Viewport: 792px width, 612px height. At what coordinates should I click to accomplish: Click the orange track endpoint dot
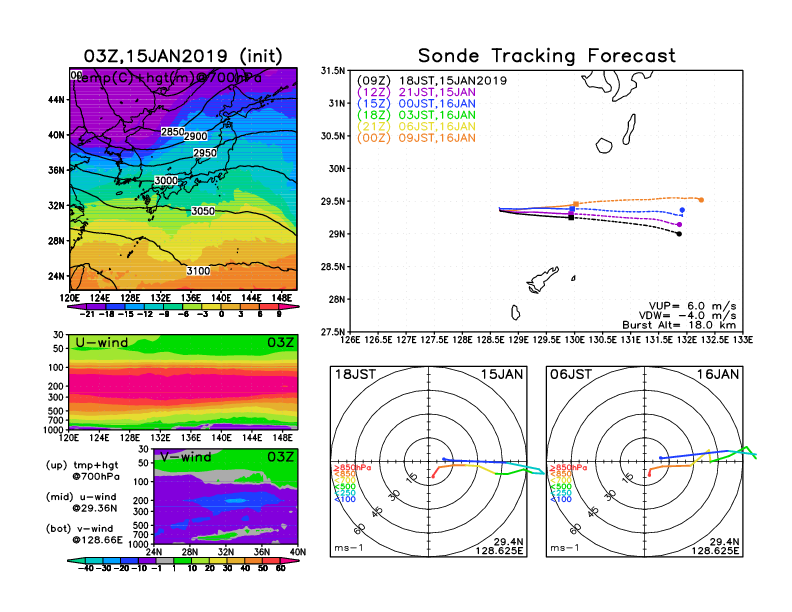[701, 200]
